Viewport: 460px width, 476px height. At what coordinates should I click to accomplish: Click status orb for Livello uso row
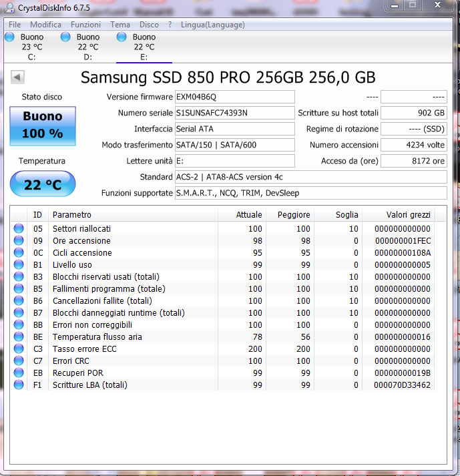[19, 264]
